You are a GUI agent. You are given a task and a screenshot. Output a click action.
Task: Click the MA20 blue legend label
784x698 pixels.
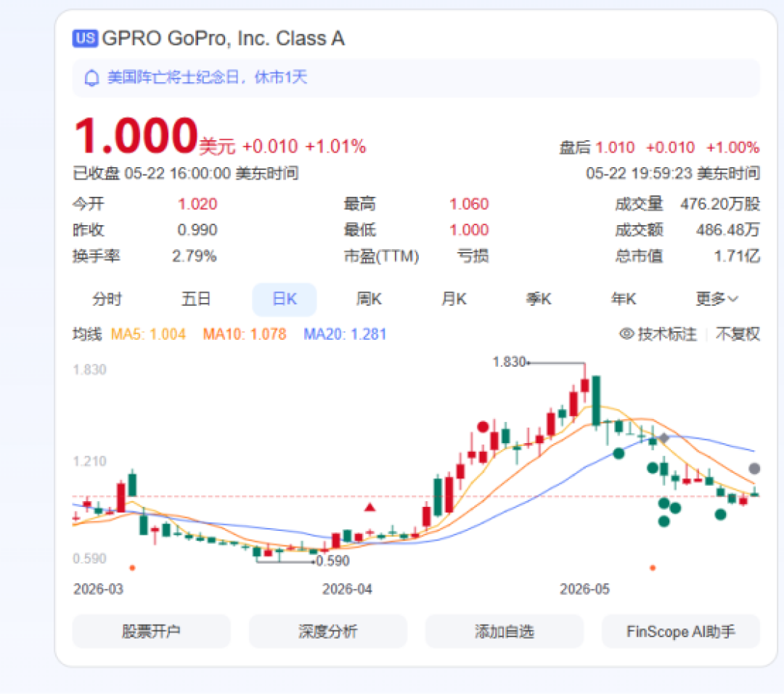point(345,333)
